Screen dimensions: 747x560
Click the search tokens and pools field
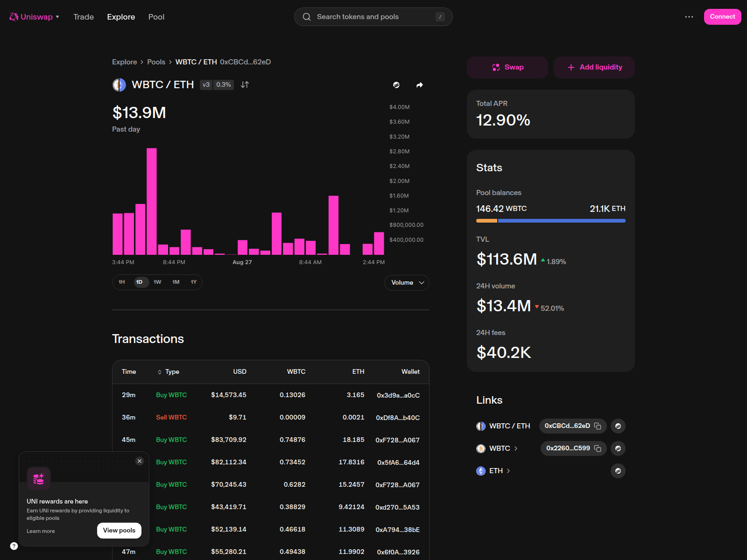coord(373,17)
